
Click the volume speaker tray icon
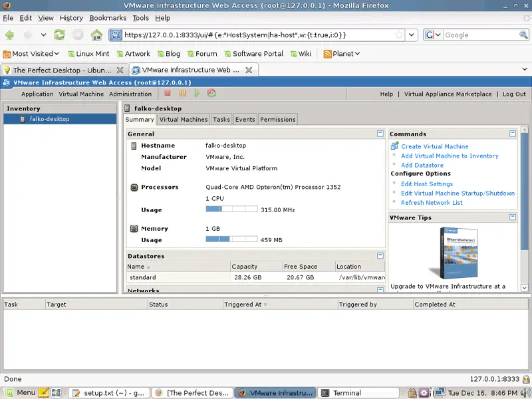(526, 393)
